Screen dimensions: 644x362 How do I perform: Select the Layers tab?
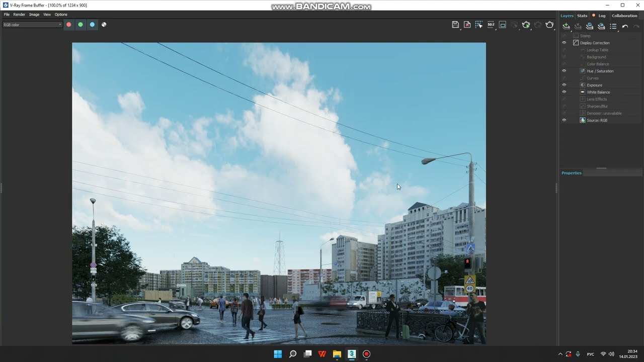567,16
